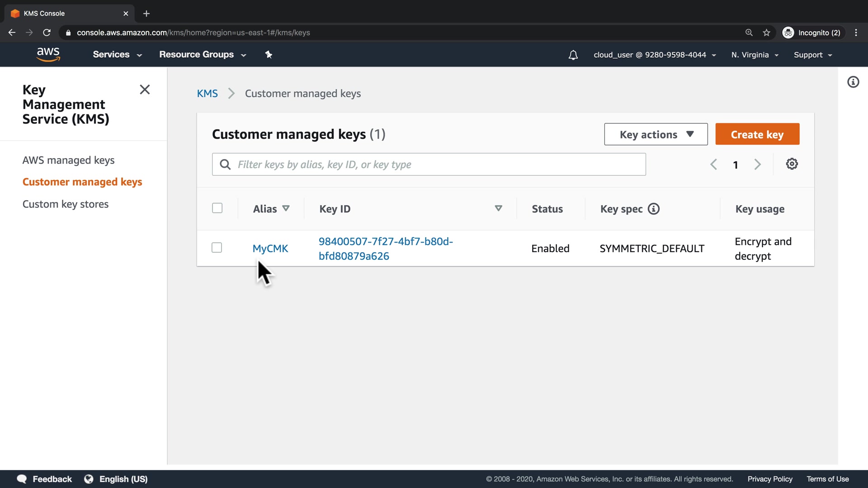This screenshot has height=488, width=868.
Task: Select the MyCMK row checkbox
Action: coord(217,248)
